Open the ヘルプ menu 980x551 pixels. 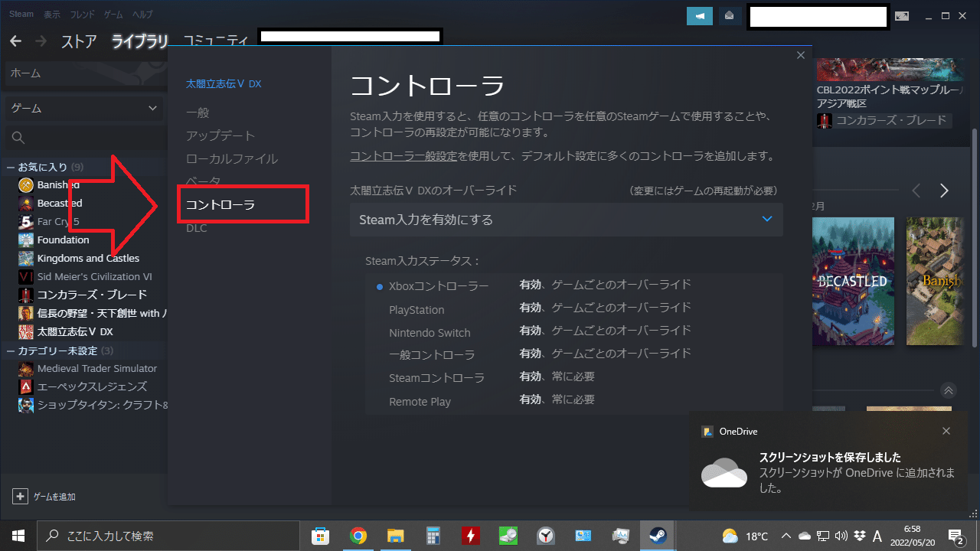(x=142, y=15)
